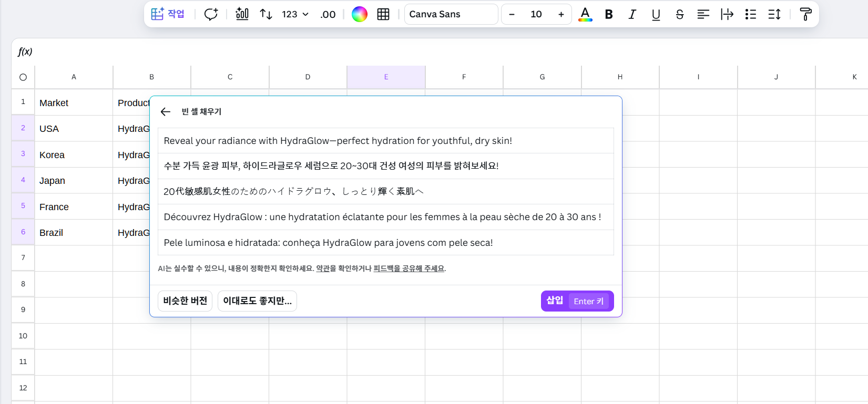Open the chart insert icon
The width and height of the screenshot is (868, 404).
pos(242,14)
